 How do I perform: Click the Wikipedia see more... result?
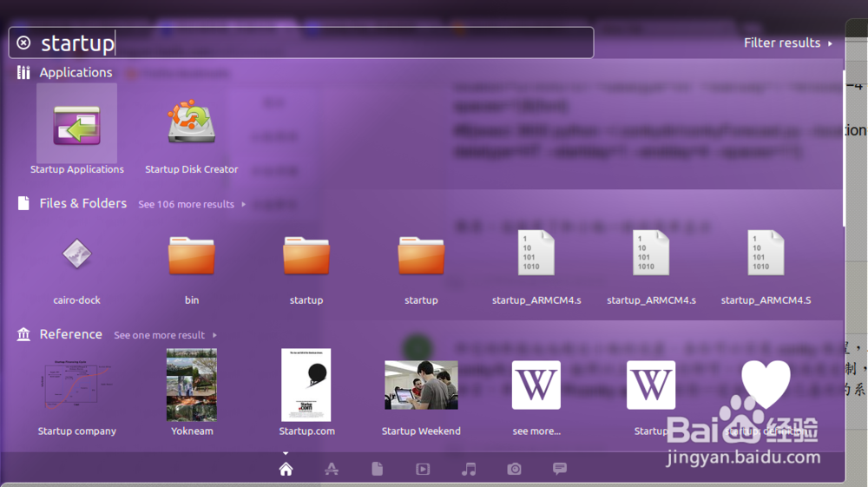pos(536,398)
